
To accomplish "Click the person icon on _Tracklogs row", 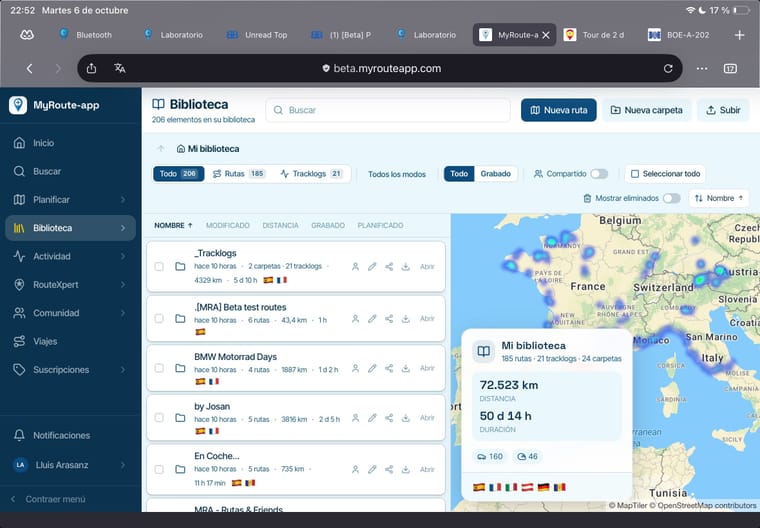I will click(355, 266).
